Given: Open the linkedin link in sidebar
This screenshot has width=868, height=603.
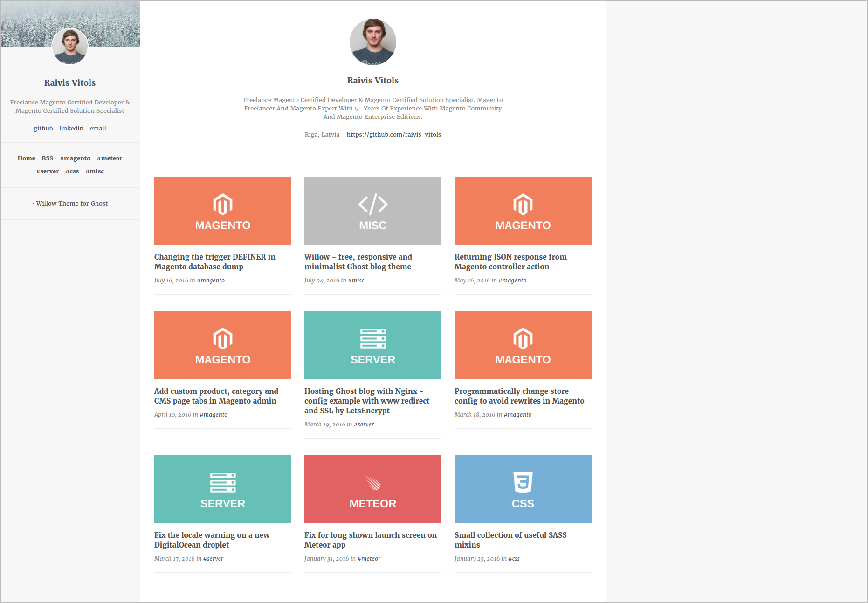Looking at the screenshot, I should pyautogui.click(x=71, y=128).
